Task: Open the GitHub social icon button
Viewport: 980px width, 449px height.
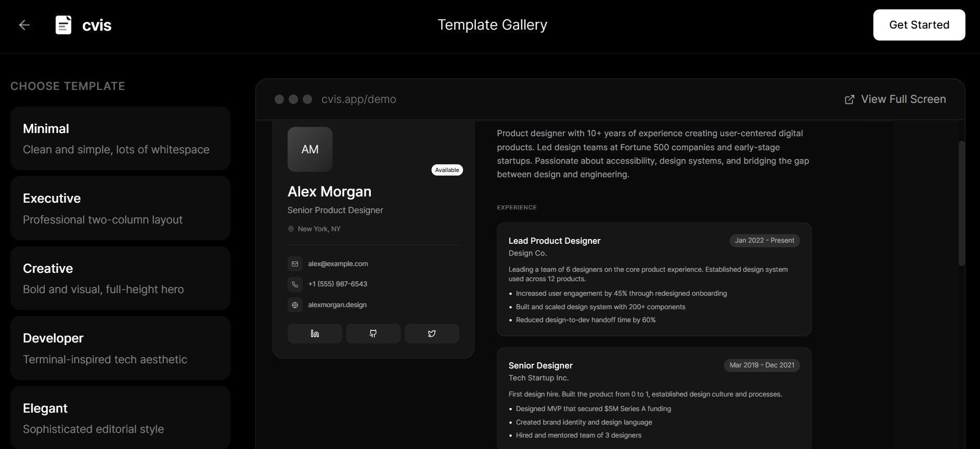Action: 373,334
